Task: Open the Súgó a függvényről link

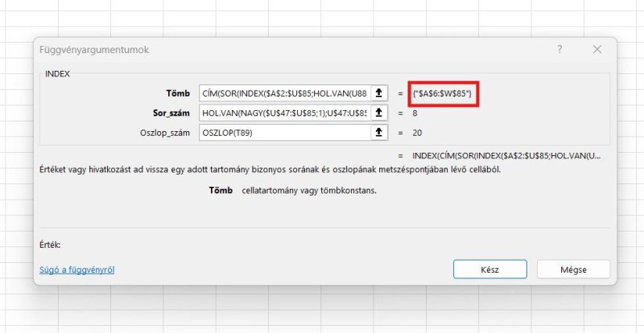Action: 76,269
